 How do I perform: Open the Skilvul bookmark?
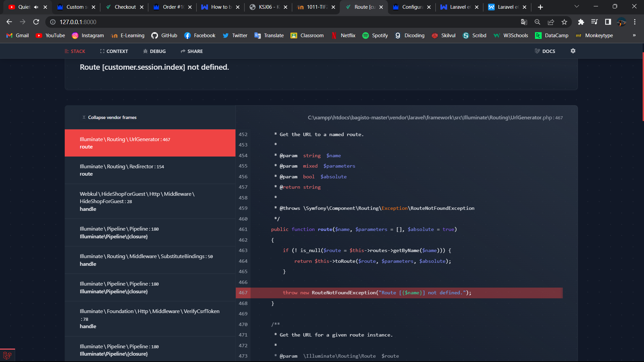pos(444,35)
